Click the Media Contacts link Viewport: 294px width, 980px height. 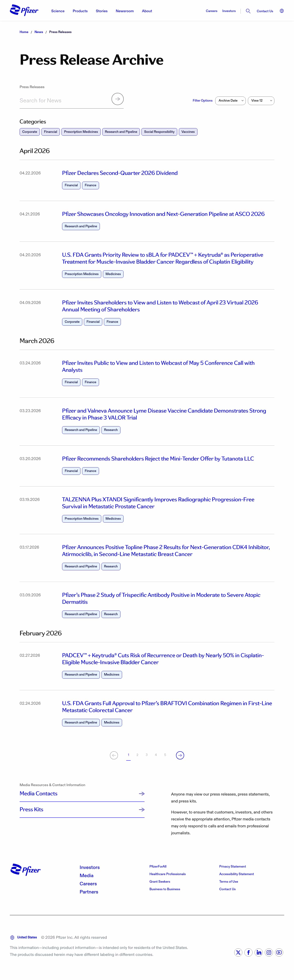coord(38,794)
